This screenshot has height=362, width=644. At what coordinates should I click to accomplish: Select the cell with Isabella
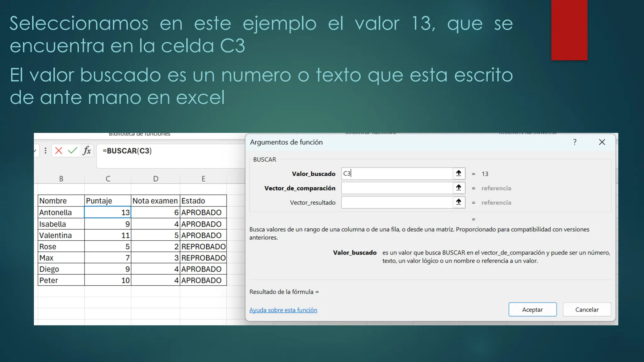point(61,224)
